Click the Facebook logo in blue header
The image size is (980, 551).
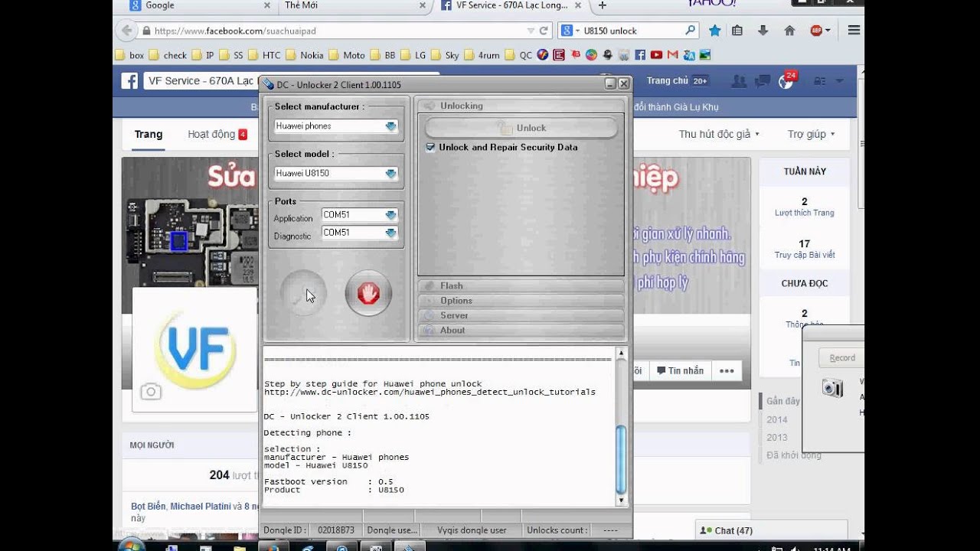tap(130, 80)
